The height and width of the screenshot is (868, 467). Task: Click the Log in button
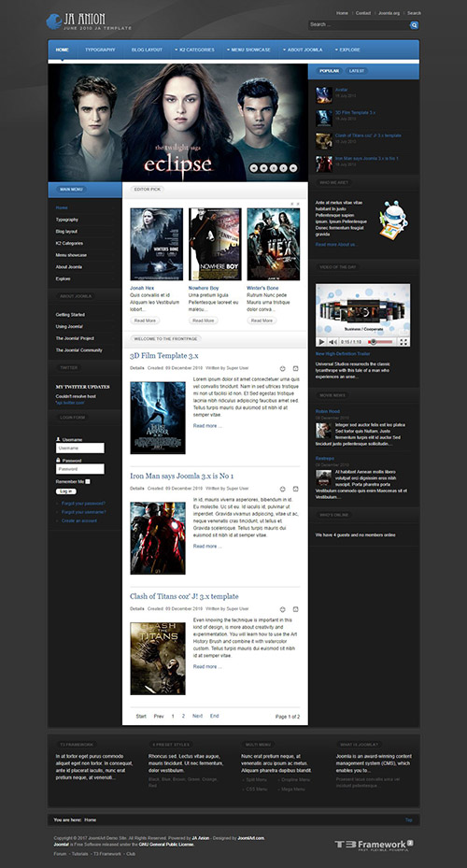tap(65, 491)
